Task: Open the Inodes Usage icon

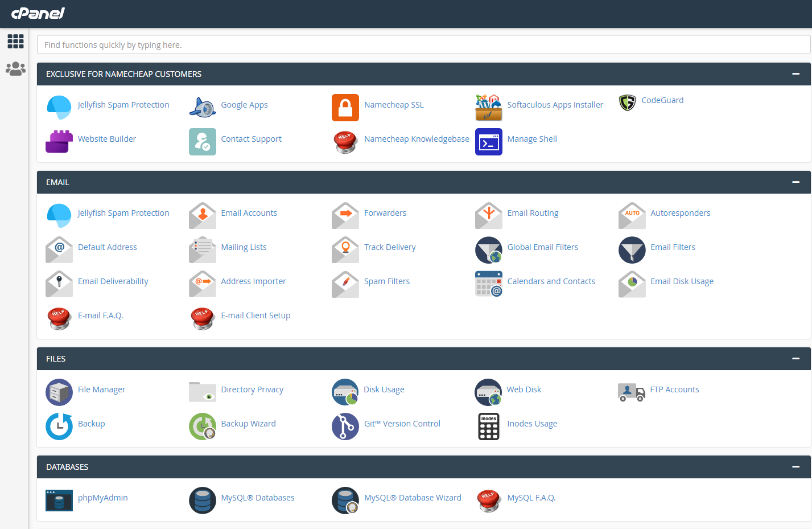Action: [x=489, y=427]
